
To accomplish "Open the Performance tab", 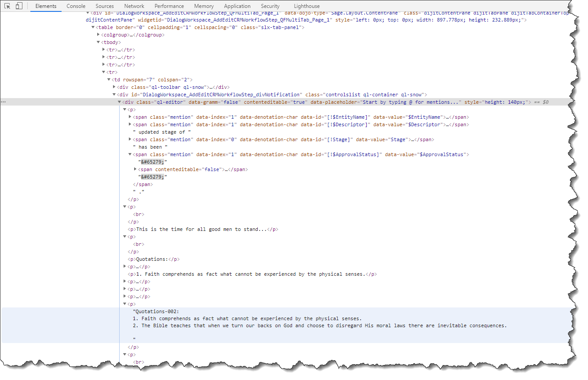I will click(x=169, y=6).
